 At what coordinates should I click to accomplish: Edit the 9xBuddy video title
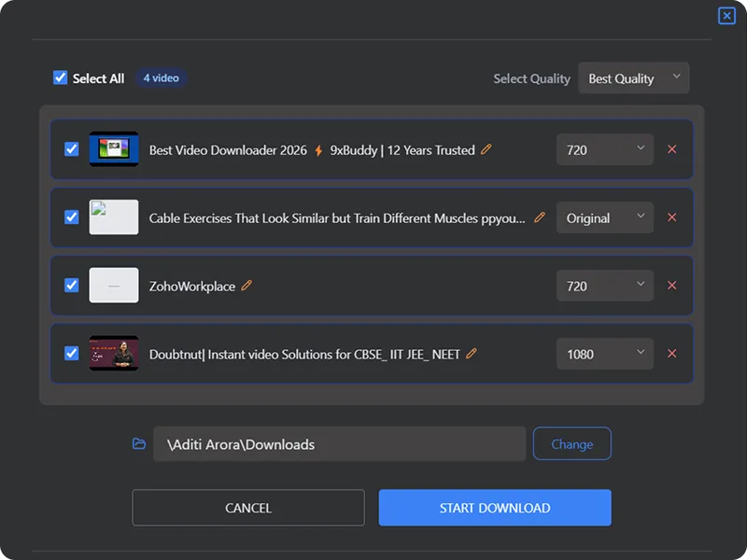click(486, 149)
